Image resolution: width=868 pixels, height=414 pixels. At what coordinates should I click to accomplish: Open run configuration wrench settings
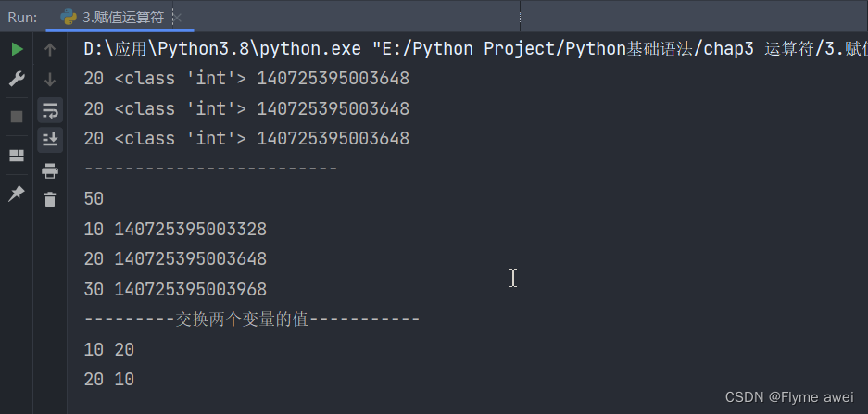17,80
